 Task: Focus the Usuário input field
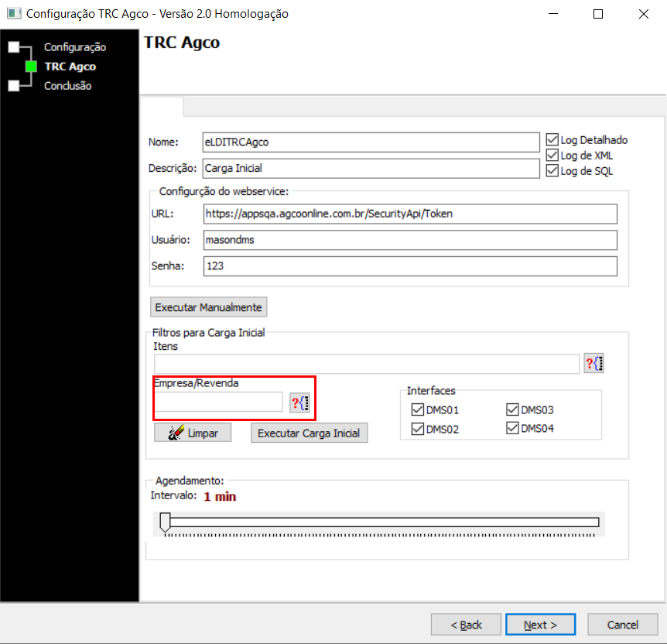tap(410, 240)
